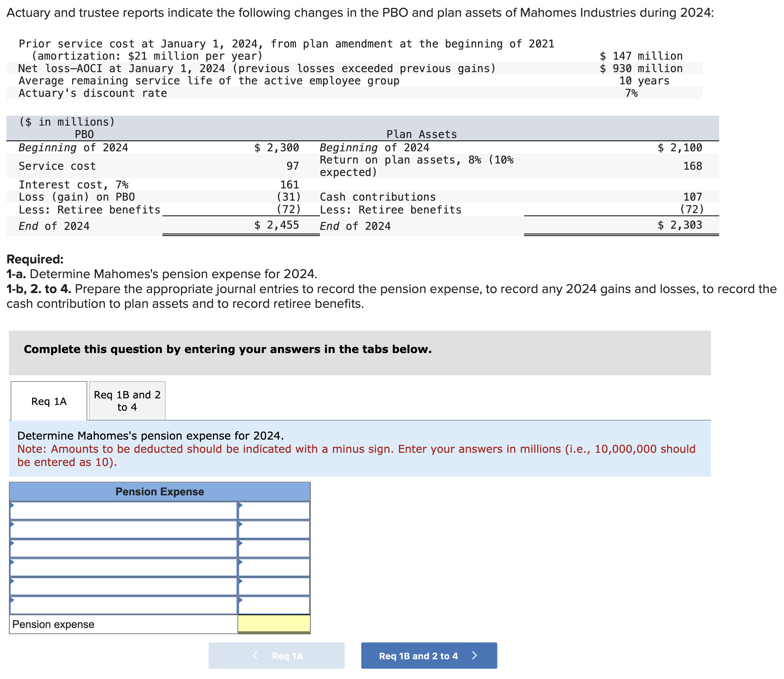
Task: Click the Pension Expense table header
Action: point(160,491)
